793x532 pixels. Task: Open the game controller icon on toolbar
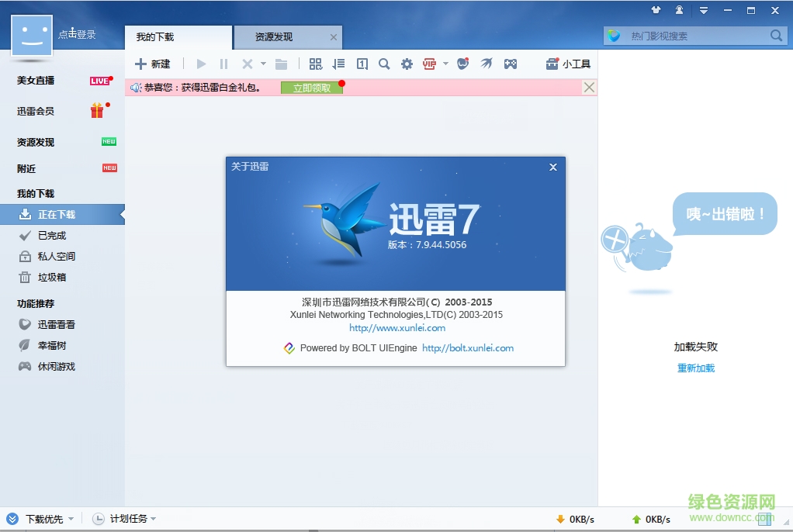pyautogui.click(x=511, y=64)
